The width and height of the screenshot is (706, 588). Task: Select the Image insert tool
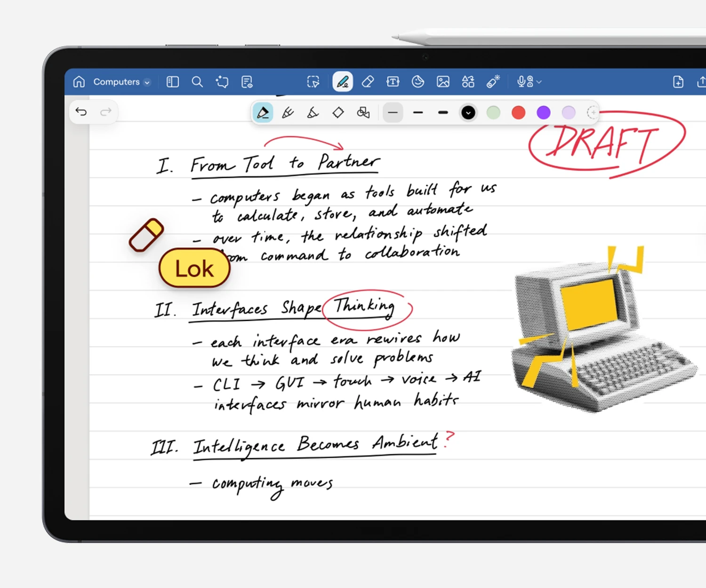click(443, 82)
